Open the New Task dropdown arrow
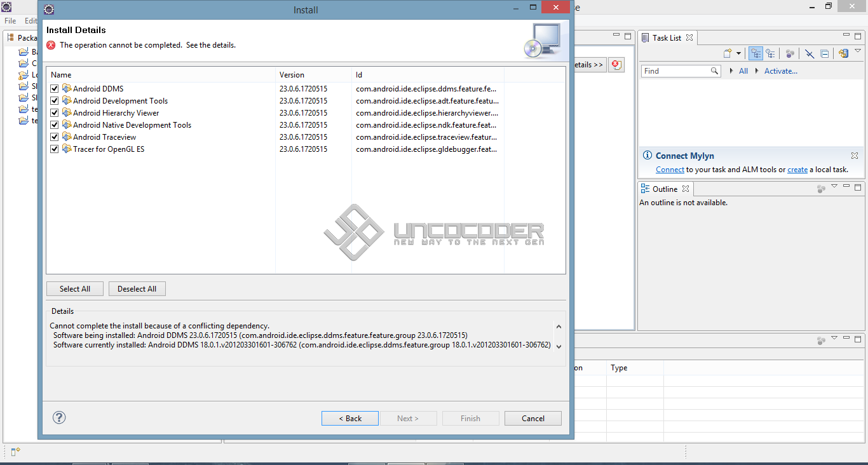Image resolution: width=868 pixels, height=465 pixels. (x=738, y=54)
